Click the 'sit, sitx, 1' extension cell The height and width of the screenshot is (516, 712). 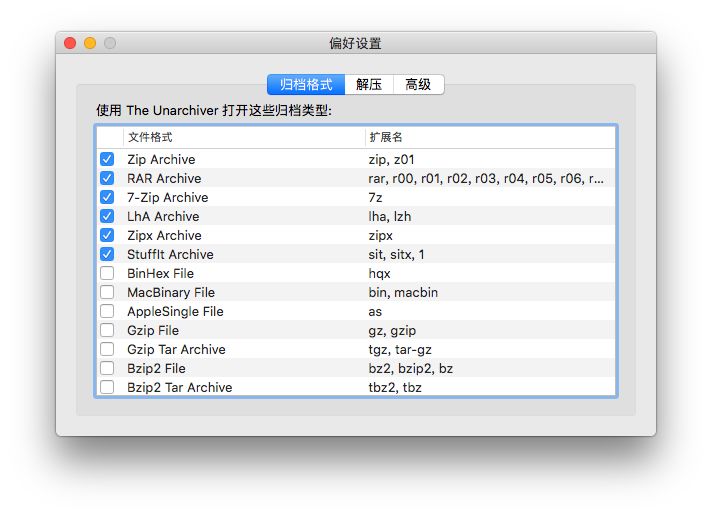pos(396,254)
